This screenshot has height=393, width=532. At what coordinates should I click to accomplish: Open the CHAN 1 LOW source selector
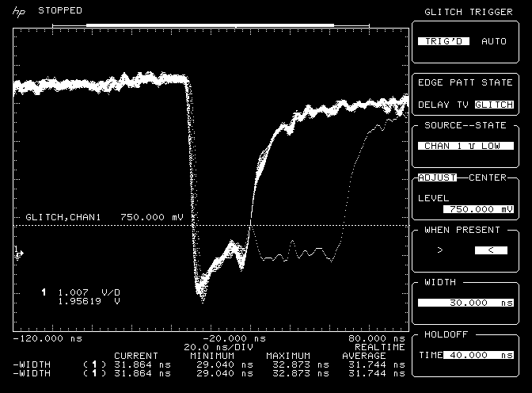[465, 146]
